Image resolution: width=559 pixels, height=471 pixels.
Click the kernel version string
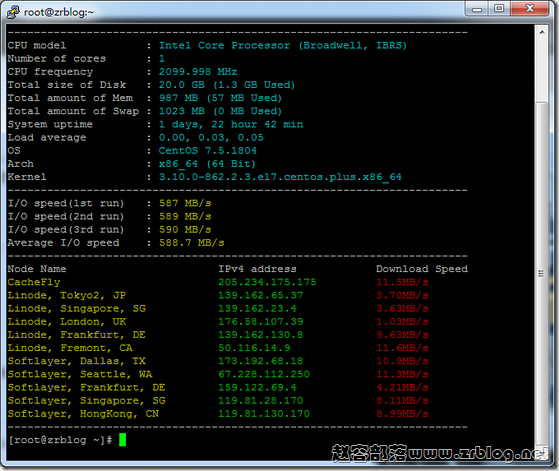click(280, 177)
